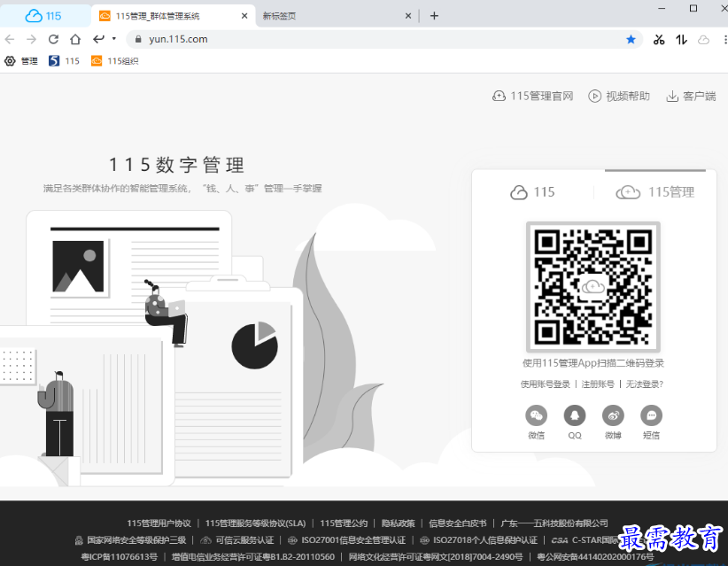Click the QR code image

tap(592, 287)
